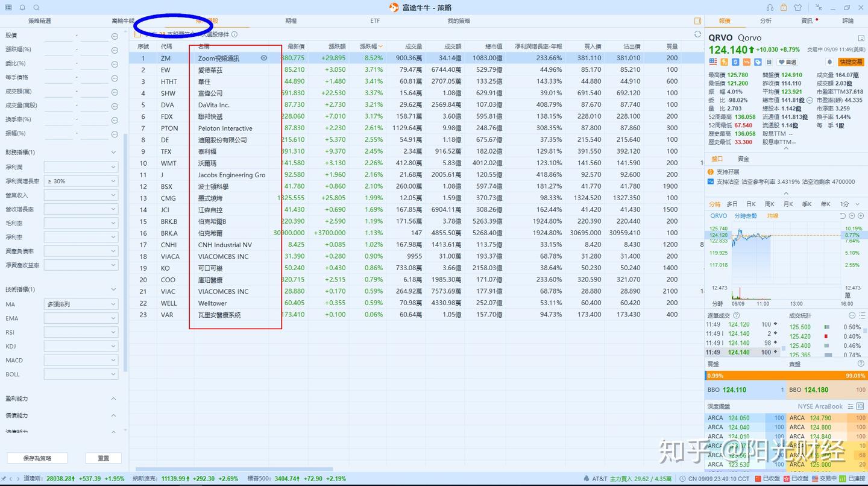
Task: Click the tag icon in the quote toolbar
Action: pos(757,62)
